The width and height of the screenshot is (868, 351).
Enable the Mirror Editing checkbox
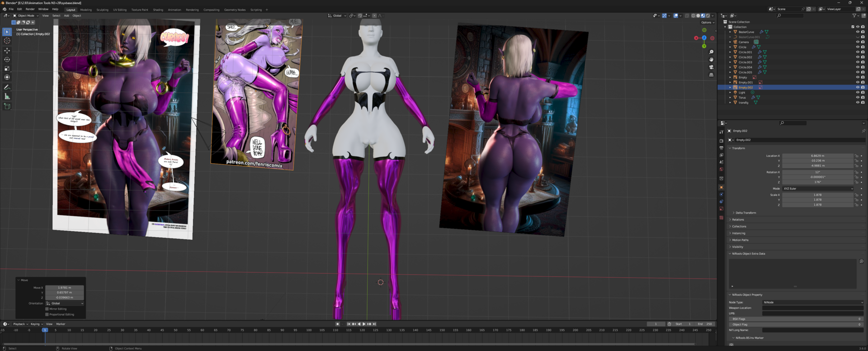point(47,309)
